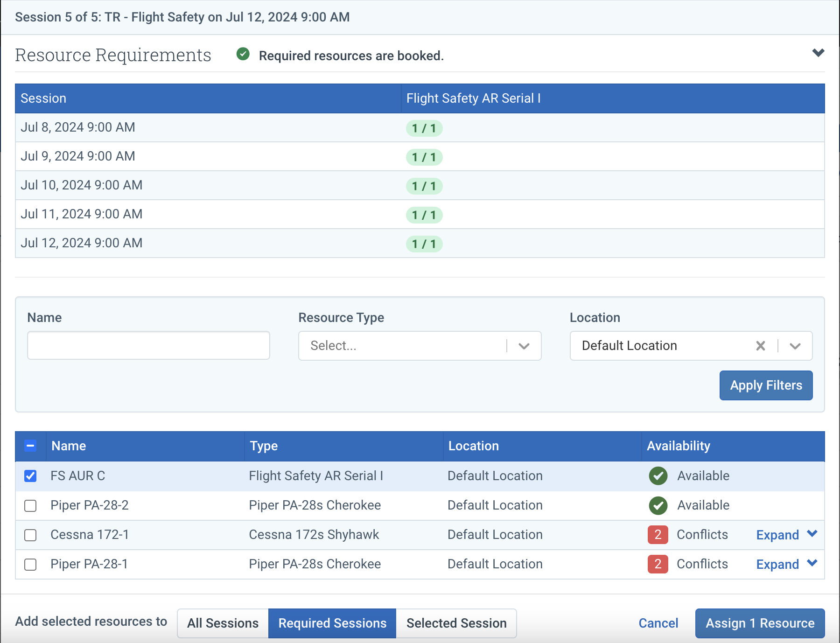Screen dimensions: 840x643
Task: Open the Location dropdown arrow
Action: (795, 346)
